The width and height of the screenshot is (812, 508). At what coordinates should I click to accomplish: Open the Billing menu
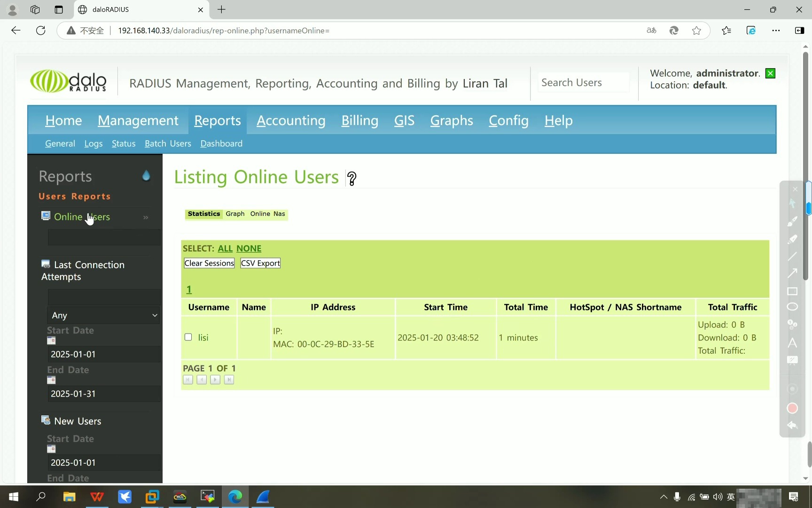point(360,120)
